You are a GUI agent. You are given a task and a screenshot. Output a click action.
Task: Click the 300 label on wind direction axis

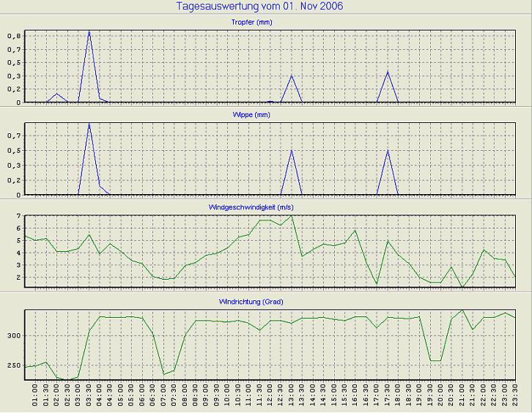tap(13, 335)
